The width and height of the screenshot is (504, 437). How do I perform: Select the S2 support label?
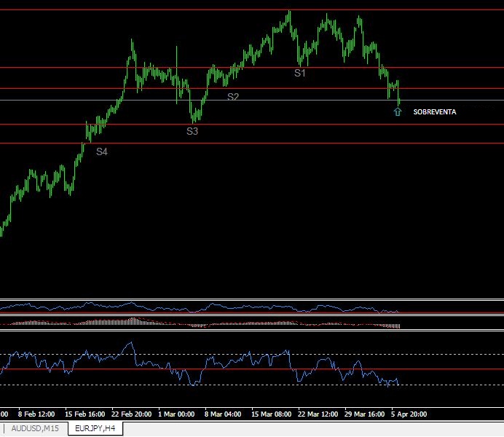(233, 97)
